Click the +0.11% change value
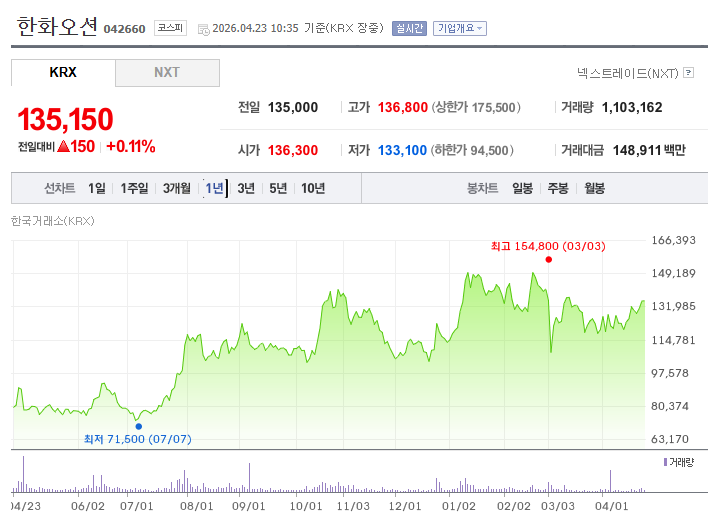708x523 pixels. tap(131, 146)
